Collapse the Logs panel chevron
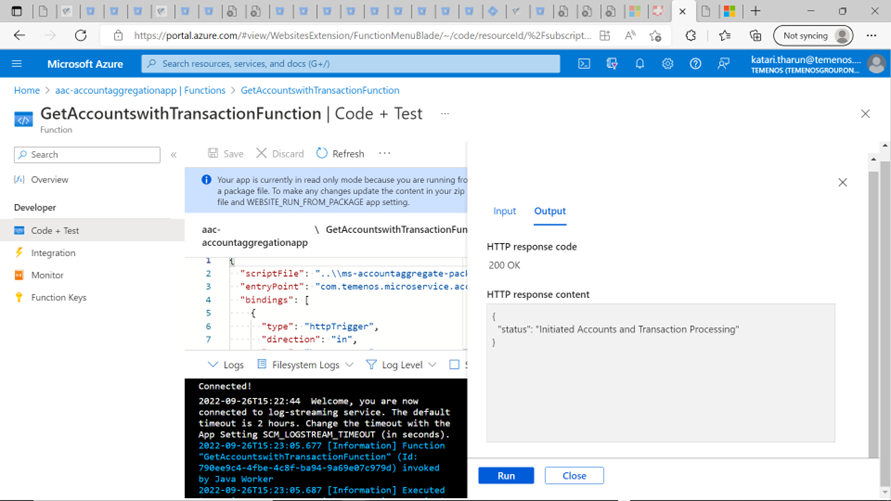 point(213,365)
